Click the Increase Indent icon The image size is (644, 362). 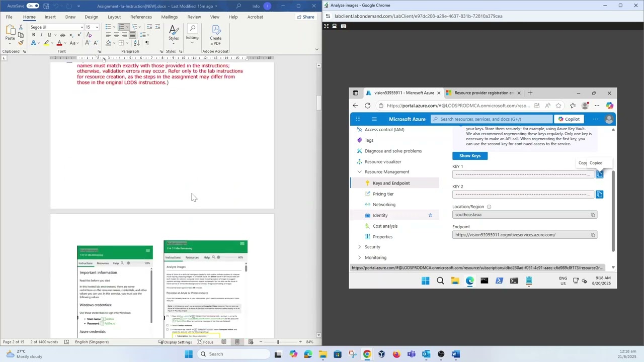[157, 27]
